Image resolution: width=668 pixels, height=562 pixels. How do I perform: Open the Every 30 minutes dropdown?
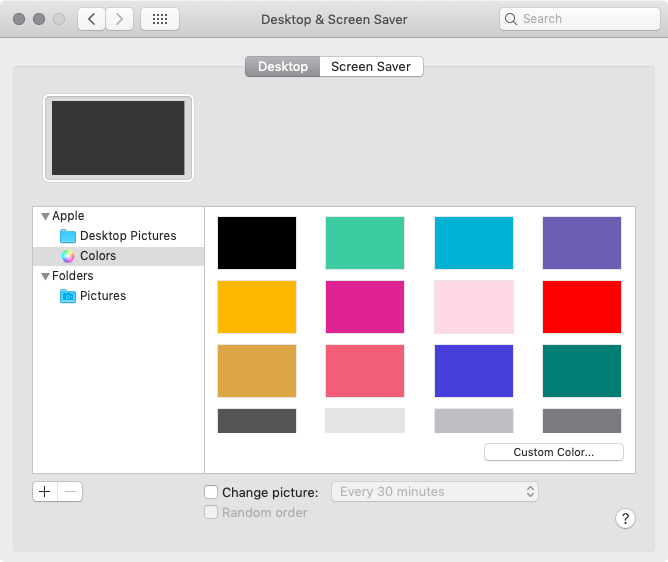click(x=434, y=492)
